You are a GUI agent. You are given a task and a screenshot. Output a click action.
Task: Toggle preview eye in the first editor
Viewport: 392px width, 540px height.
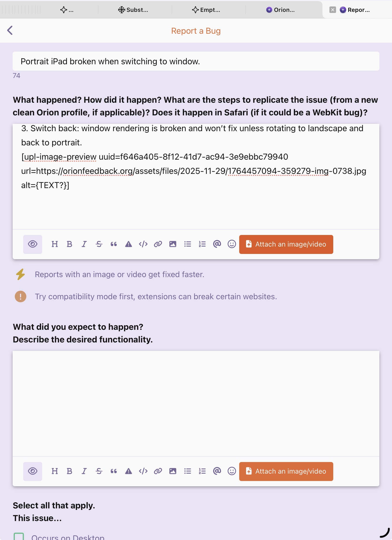pos(33,244)
